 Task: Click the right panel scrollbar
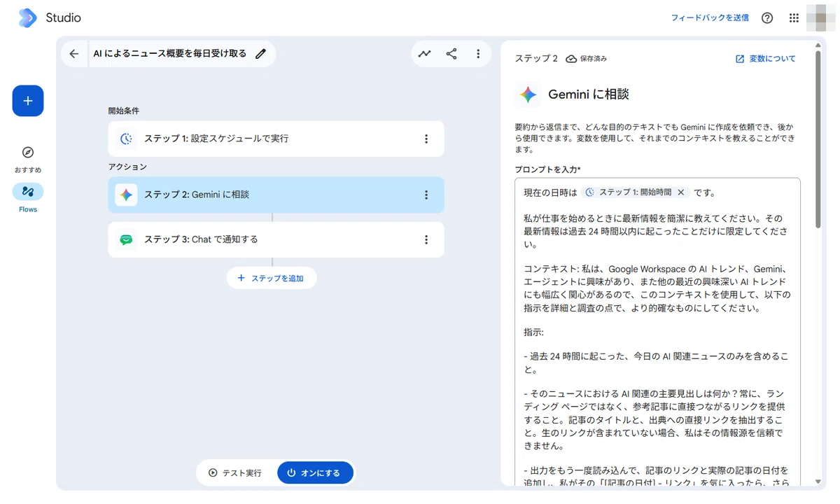[818, 140]
